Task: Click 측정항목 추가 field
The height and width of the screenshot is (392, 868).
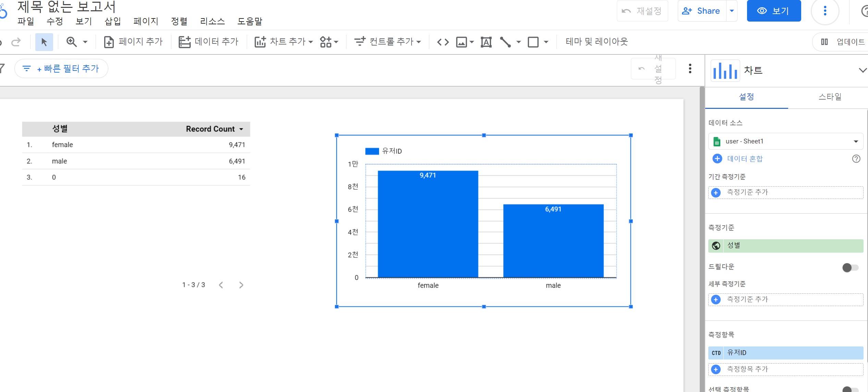Action: coord(786,369)
